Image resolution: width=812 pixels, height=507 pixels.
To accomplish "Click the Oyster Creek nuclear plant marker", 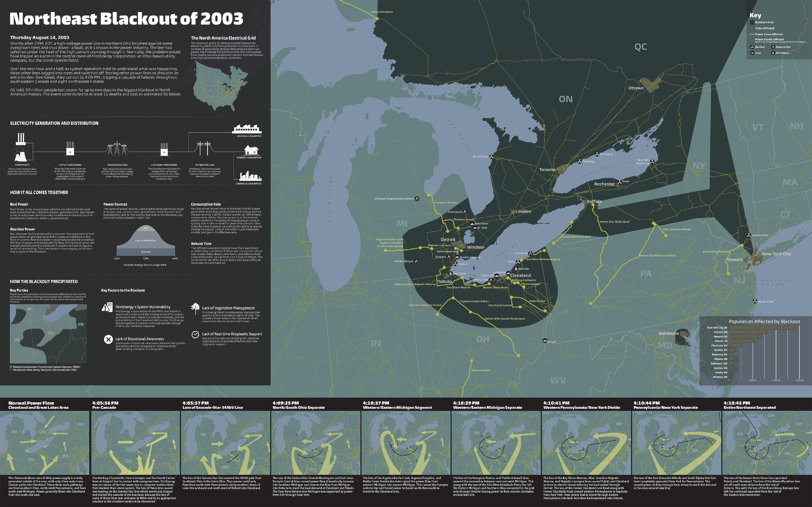I will click(755, 301).
